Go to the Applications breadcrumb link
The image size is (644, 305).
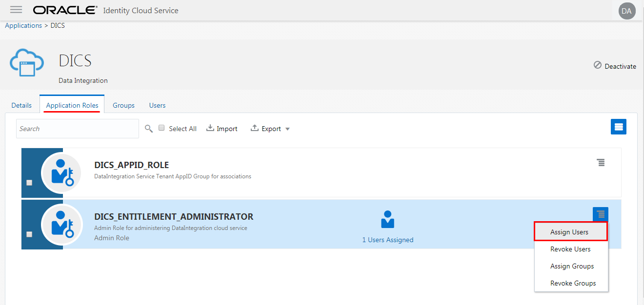pyautogui.click(x=23, y=25)
